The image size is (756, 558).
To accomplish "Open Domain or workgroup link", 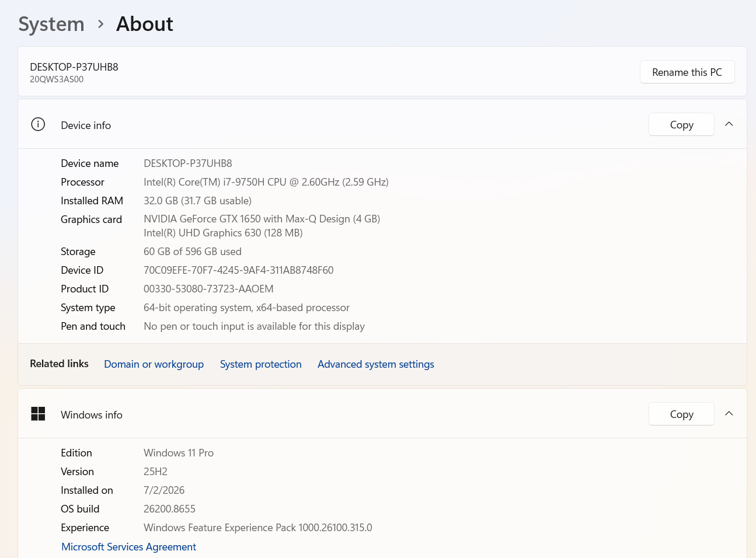I will pos(154,364).
